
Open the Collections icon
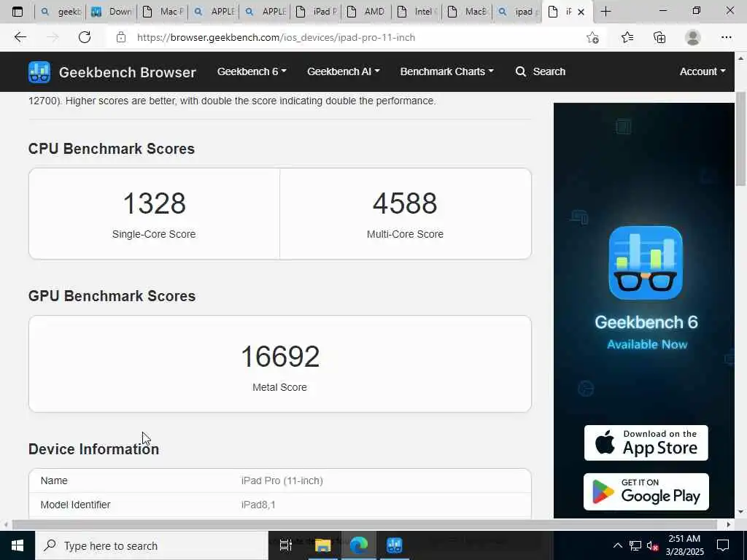(x=659, y=37)
